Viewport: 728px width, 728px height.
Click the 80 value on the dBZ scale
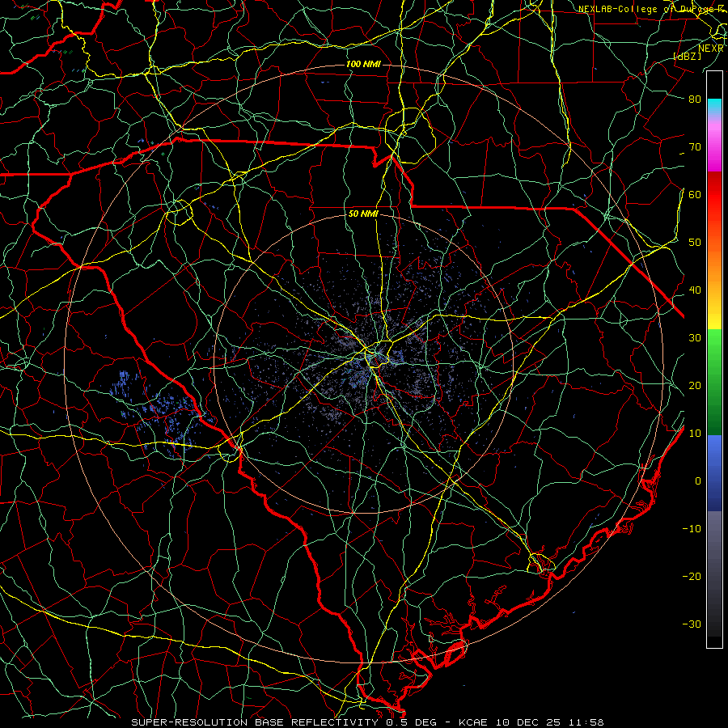[x=695, y=99]
